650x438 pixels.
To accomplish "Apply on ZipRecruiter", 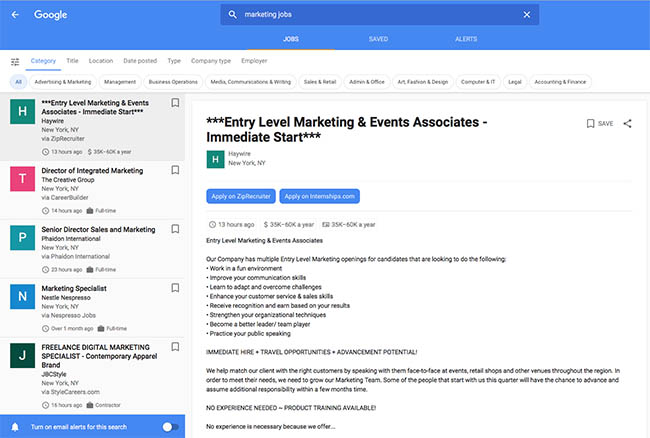I will point(241,196).
